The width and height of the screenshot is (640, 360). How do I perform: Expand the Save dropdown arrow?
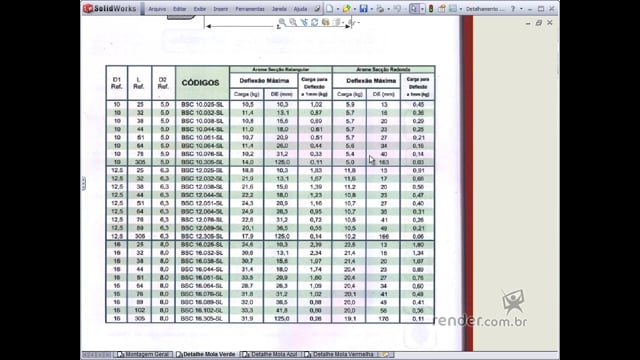pos(371,9)
